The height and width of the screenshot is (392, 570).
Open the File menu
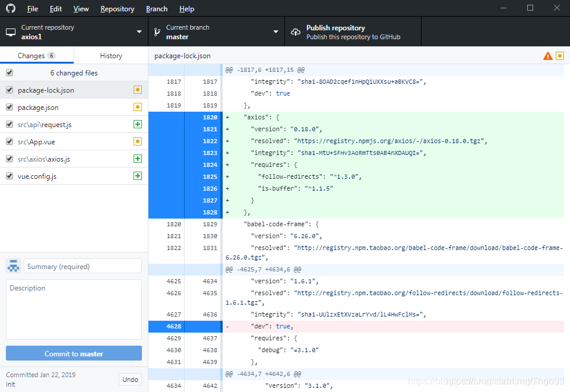(32, 9)
